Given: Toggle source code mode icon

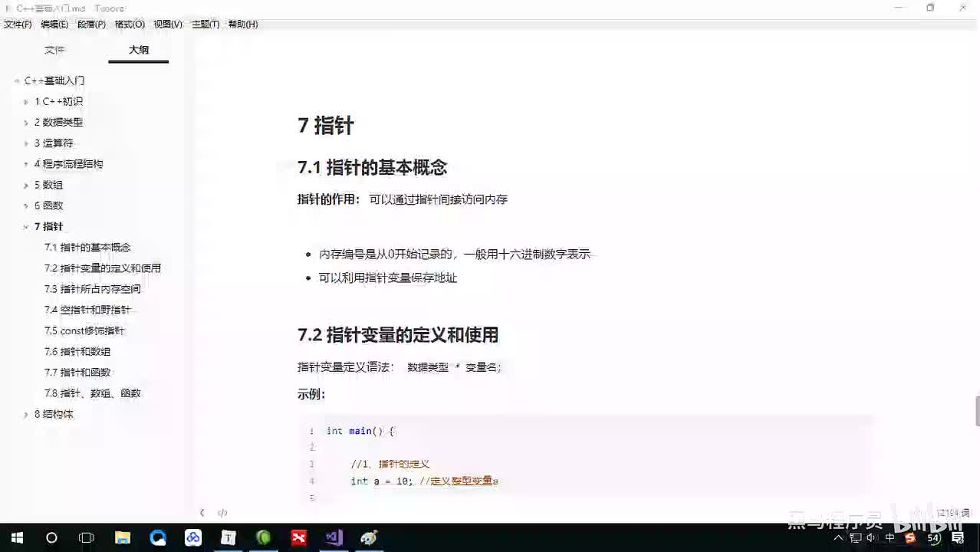Looking at the screenshot, I should 222,513.
